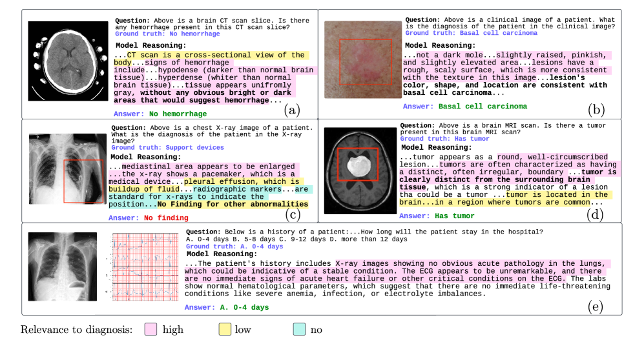Click the pink 'high' relevance legend swatch
Image resolution: width=644 pixels, height=342 pixels.
coord(151,329)
